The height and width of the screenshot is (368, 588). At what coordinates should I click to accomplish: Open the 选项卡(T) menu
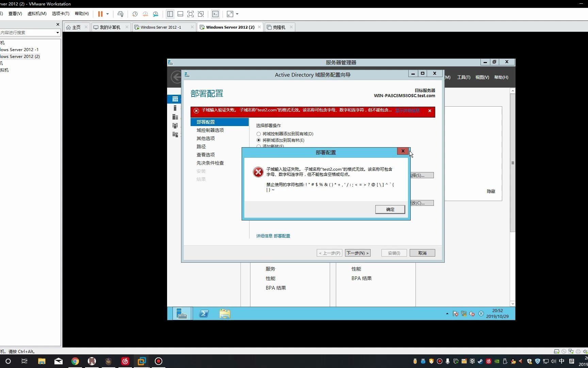pos(61,14)
